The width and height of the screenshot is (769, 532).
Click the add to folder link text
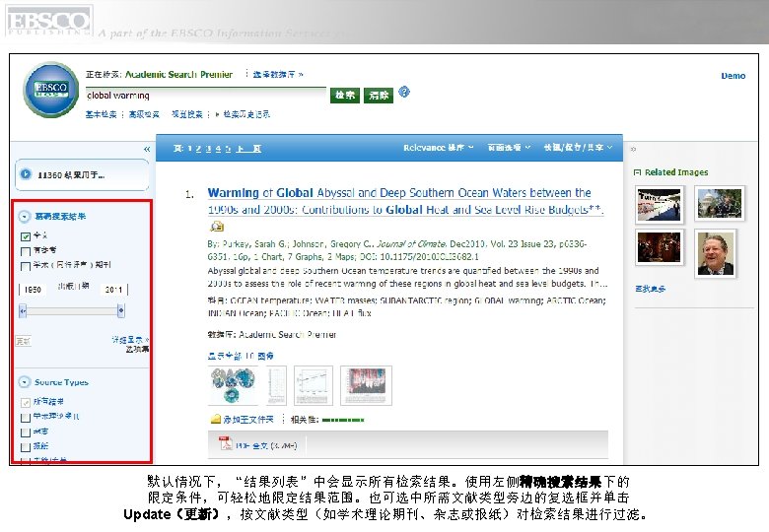pos(247,420)
